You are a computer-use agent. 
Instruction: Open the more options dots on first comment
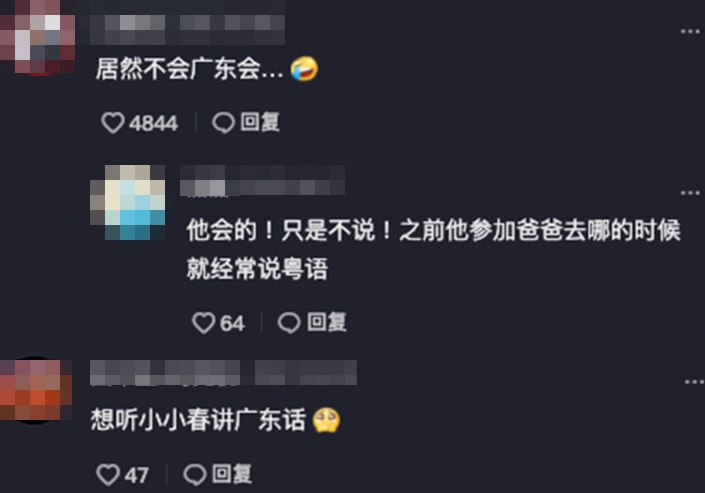(690, 31)
